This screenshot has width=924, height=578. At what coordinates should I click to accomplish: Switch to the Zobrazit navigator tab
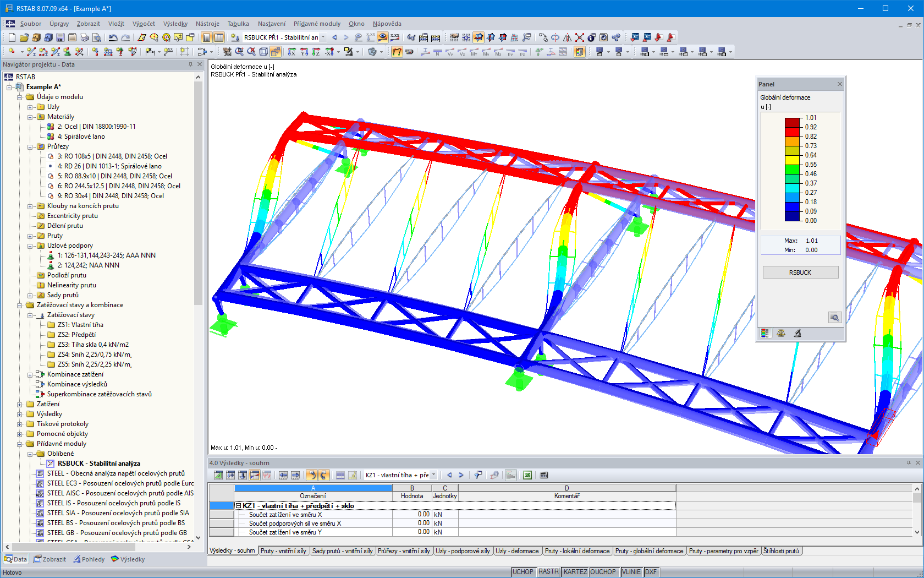coord(50,559)
